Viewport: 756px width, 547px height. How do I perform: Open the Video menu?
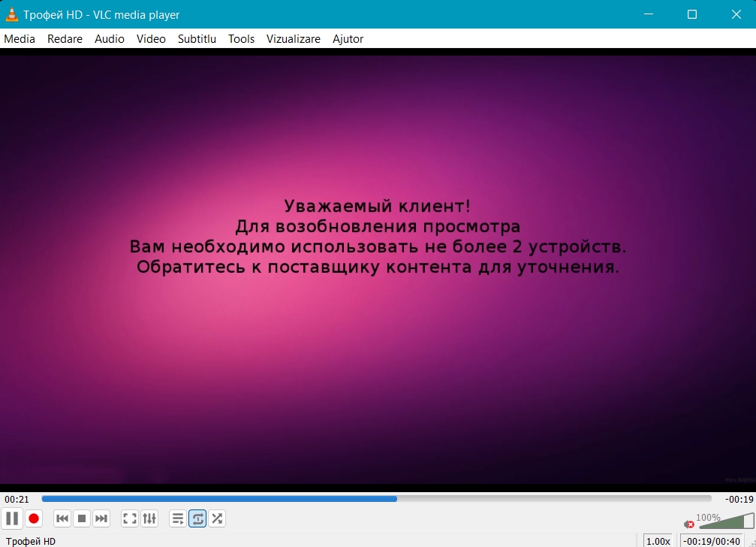pyautogui.click(x=151, y=39)
